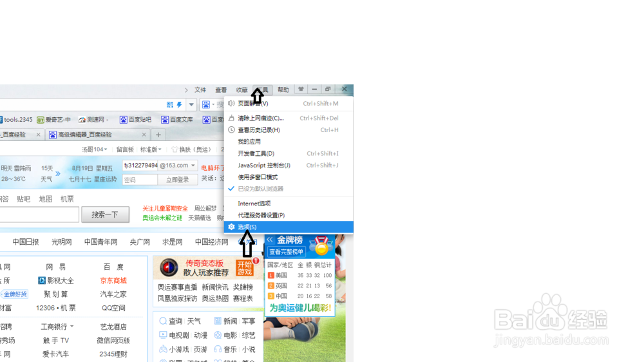
Task: Toggle 使用多窗口模式 option
Action: click(x=289, y=177)
